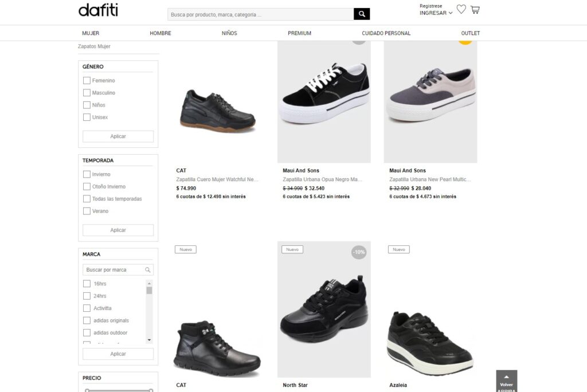Click Nuevo badge on North Star shoe
The image size is (587, 392).
click(x=292, y=249)
